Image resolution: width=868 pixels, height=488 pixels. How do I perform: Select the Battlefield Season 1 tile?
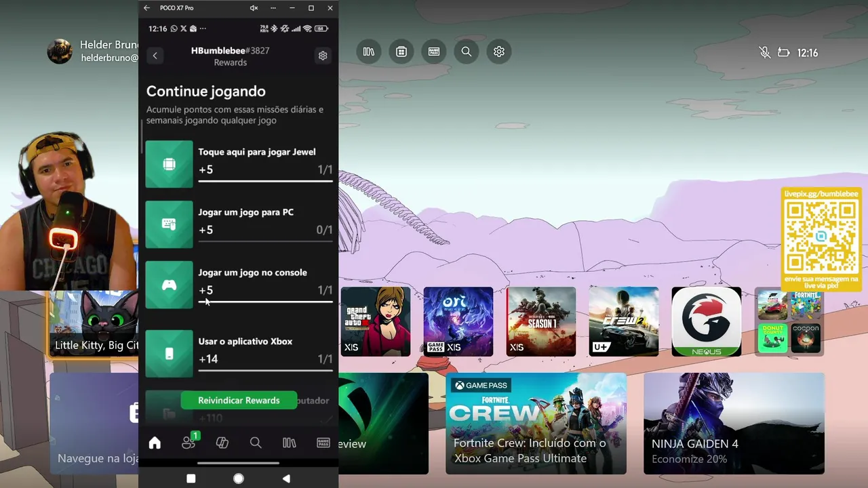(x=541, y=321)
